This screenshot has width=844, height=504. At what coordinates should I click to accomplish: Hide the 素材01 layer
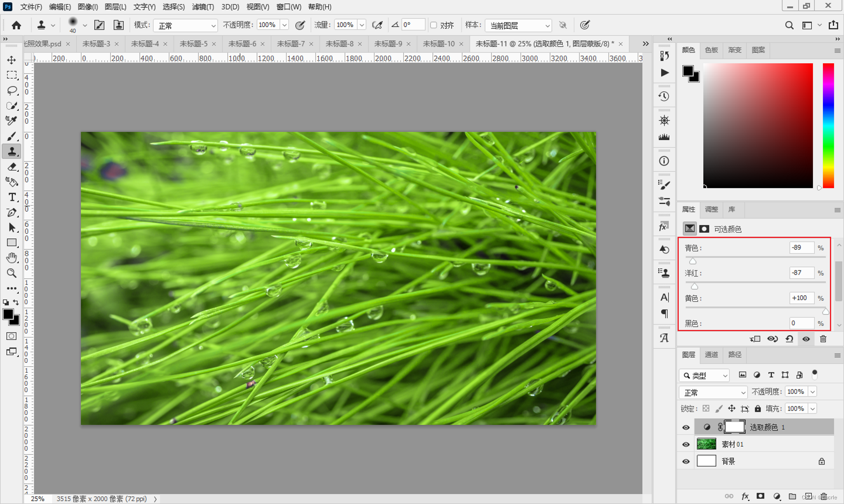[686, 444]
